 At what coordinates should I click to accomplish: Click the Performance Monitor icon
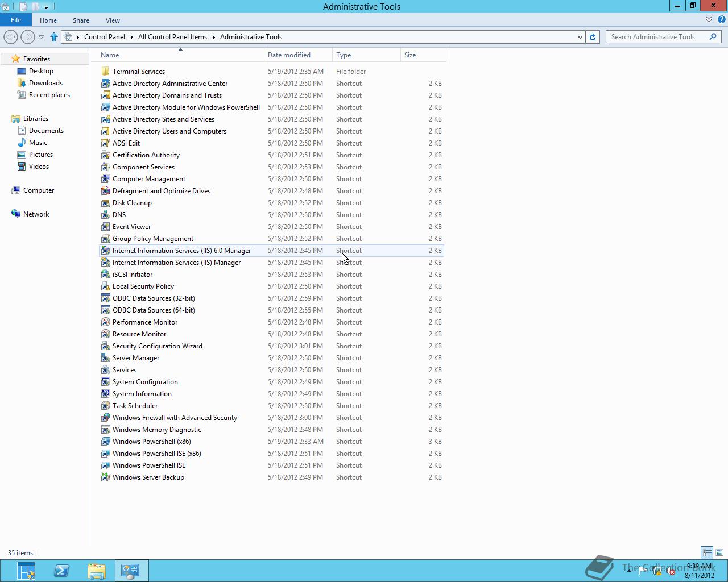[105, 322]
